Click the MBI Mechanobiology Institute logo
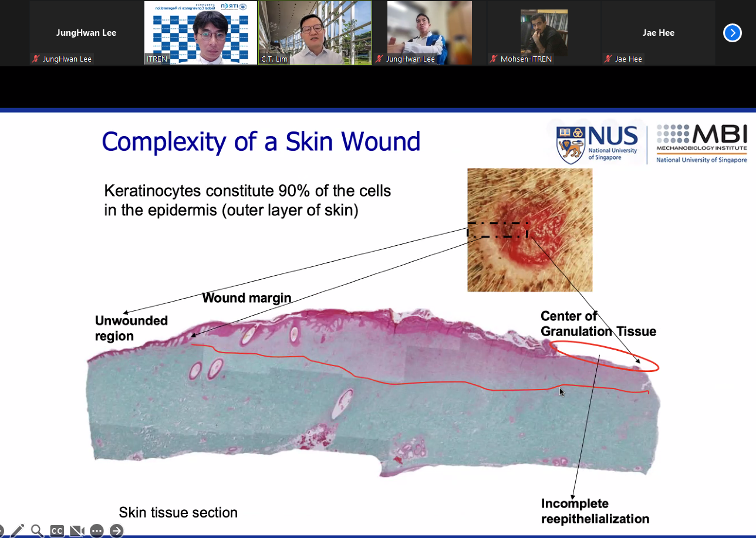The height and width of the screenshot is (538, 756). point(701,143)
